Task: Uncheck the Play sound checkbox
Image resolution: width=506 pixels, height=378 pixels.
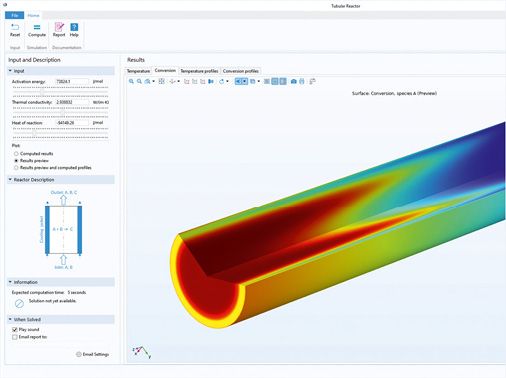Action: coord(15,329)
